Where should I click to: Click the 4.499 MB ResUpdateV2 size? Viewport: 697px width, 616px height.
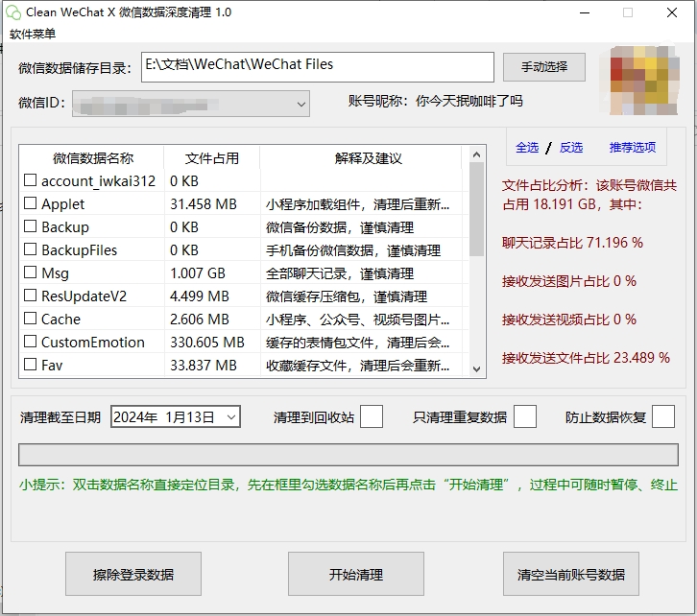pos(199,296)
